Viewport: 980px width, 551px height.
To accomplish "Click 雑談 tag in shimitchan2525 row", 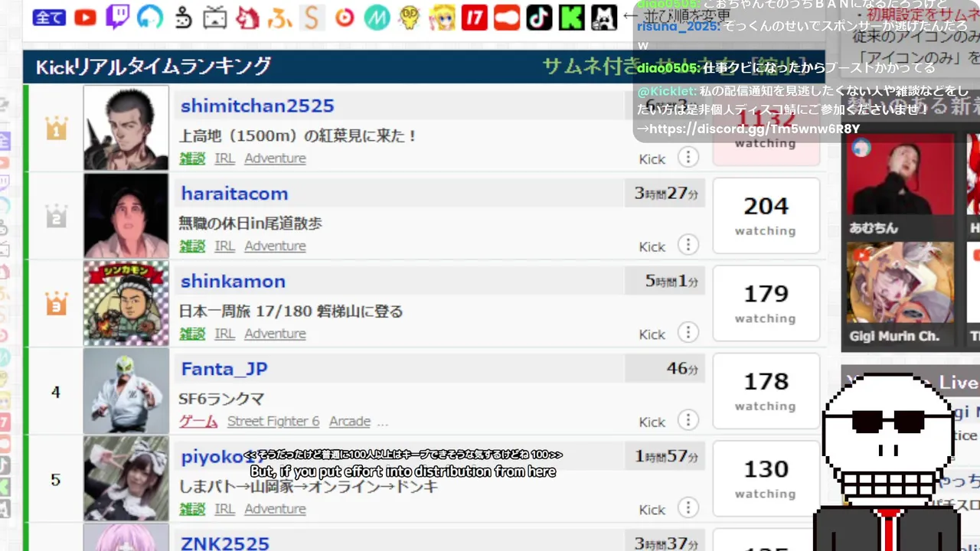I will coord(192,158).
